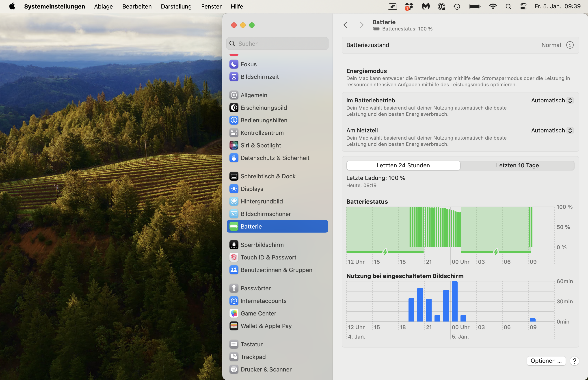
Task: Open the Darstellung menu
Action: point(176,6)
